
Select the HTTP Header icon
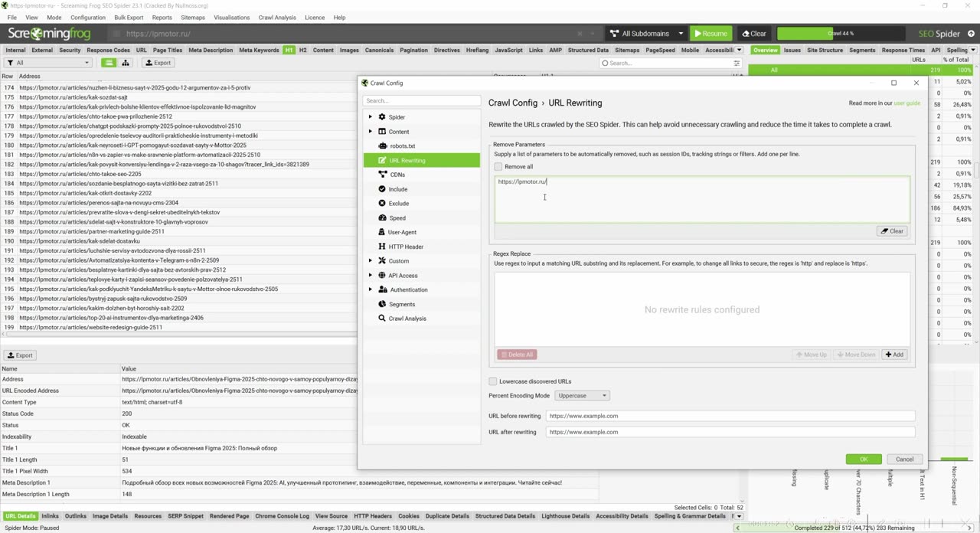point(382,247)
